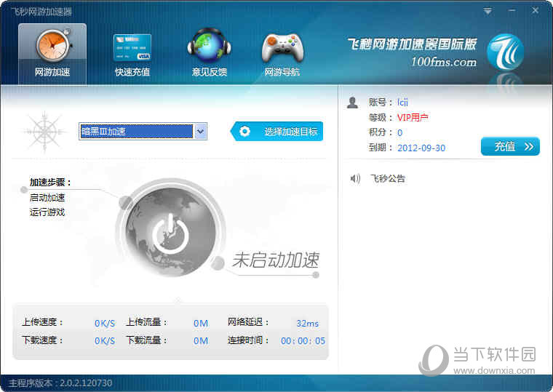The width and height of the screenshot is (553, 392).
Task: Click the 上传流量 value 0M
Action: [201, 323]
